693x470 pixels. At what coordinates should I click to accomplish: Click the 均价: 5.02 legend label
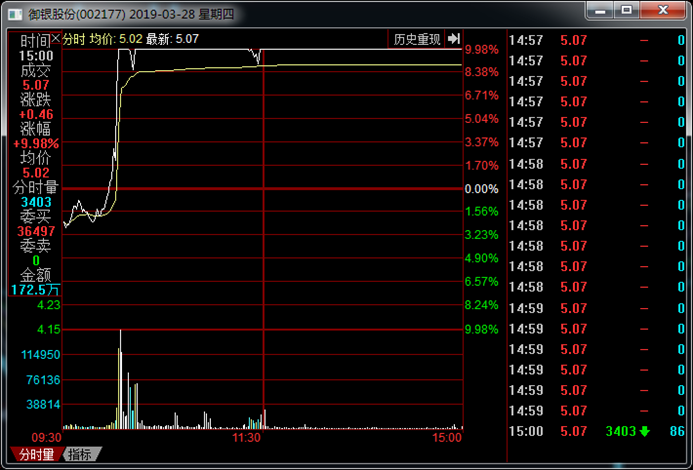116,39
